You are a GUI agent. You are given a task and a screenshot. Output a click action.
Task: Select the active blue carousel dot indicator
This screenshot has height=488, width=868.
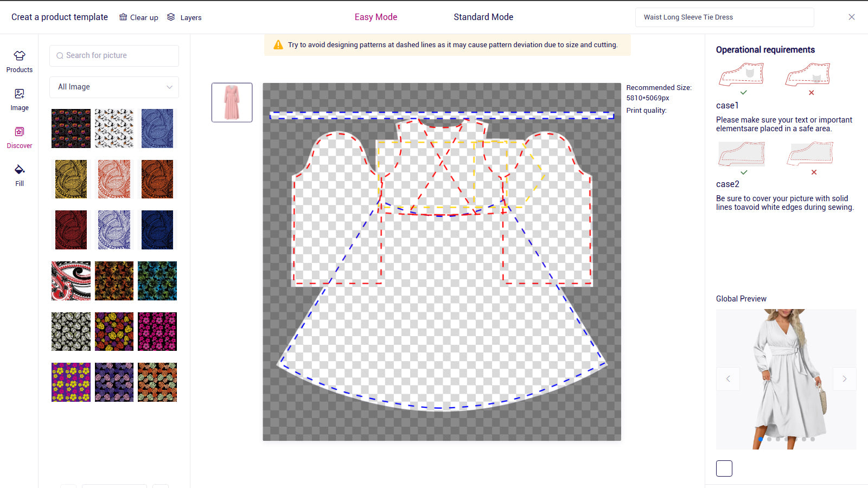click(x=761, y=439)
